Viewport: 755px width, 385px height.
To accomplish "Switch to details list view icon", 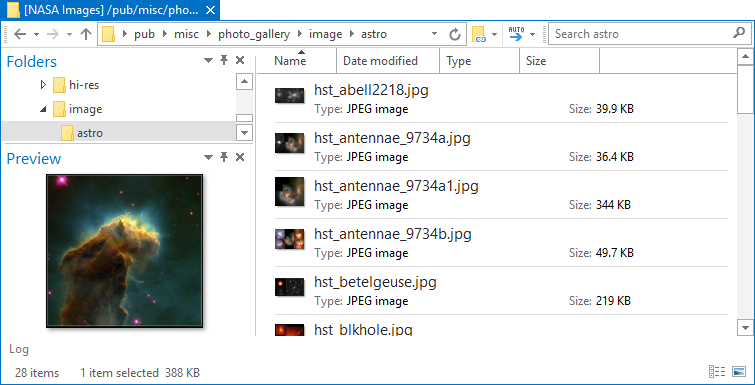I will (717, 372).
